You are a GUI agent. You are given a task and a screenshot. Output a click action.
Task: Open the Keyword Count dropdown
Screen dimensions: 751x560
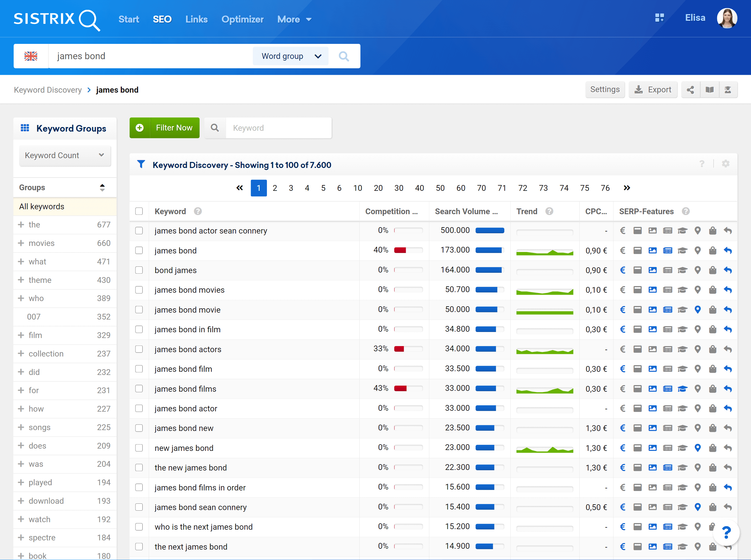coord(65,155)
